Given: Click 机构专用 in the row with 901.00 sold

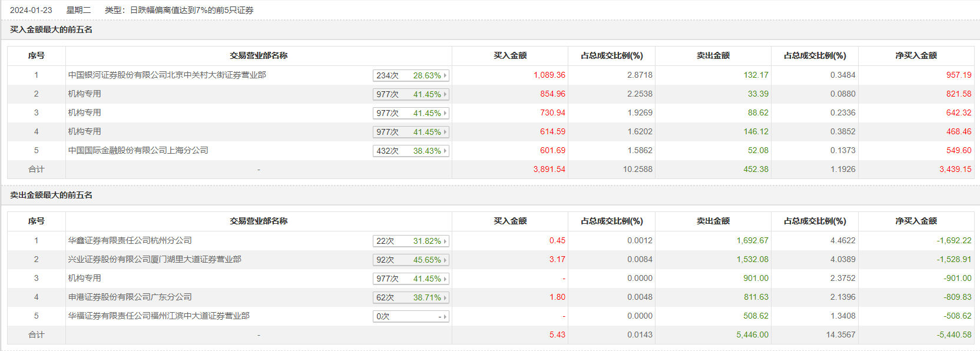Looking at the screenshot, I should click(x=85, y=278).
